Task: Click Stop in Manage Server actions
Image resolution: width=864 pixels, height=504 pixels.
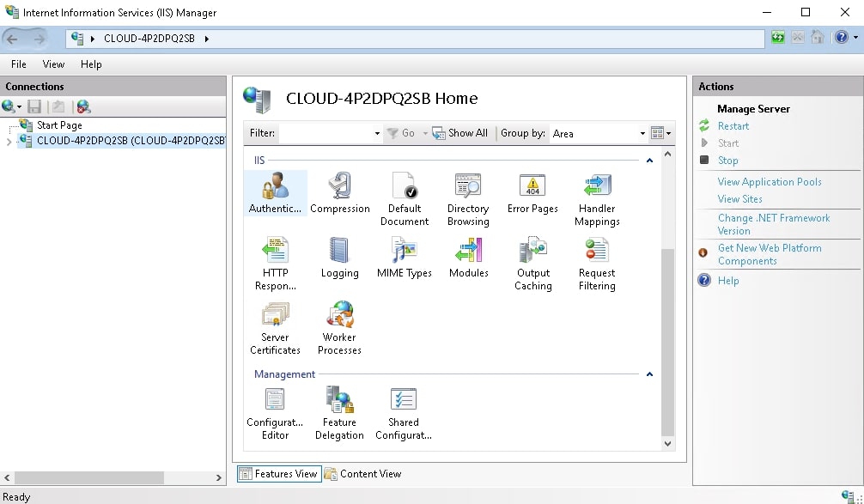Action: (x=727, y=161)
